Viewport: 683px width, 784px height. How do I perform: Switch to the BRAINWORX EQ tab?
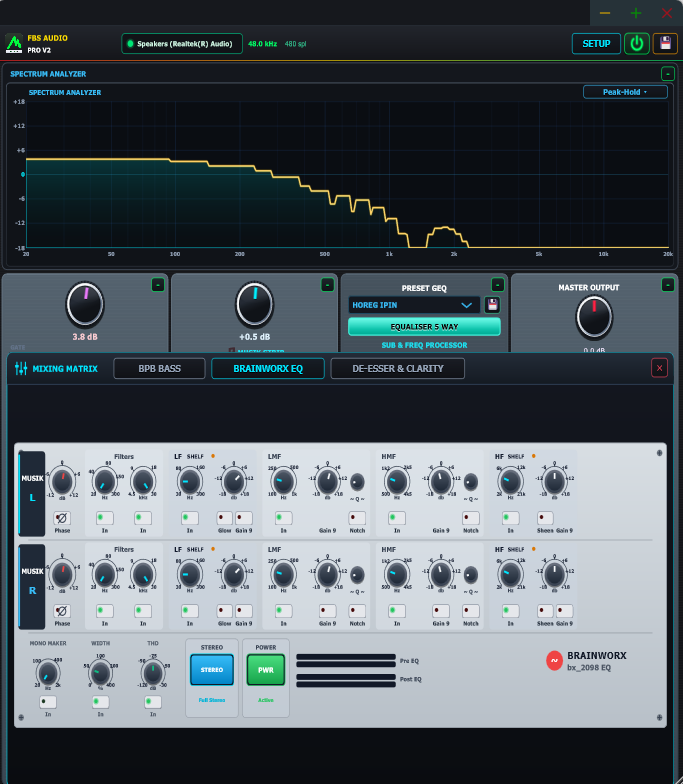click(x=268, y=368)
